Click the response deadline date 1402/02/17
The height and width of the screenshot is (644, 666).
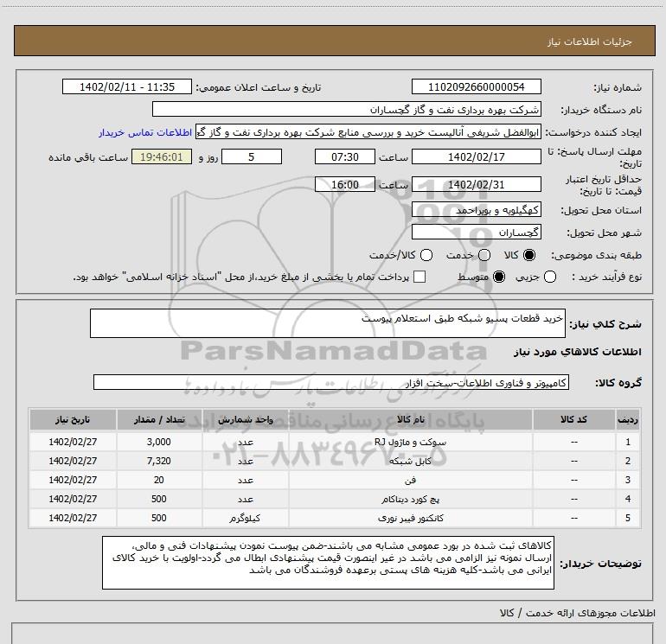476,156
